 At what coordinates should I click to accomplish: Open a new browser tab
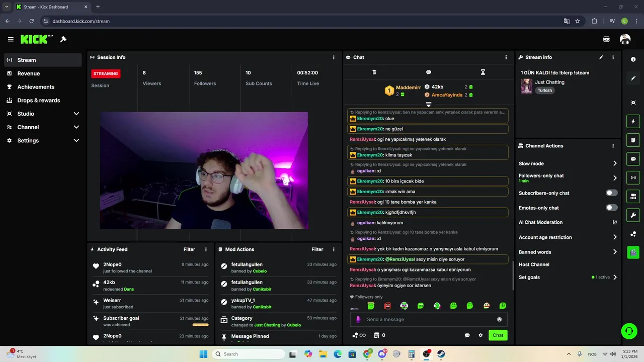coord(98,7)
